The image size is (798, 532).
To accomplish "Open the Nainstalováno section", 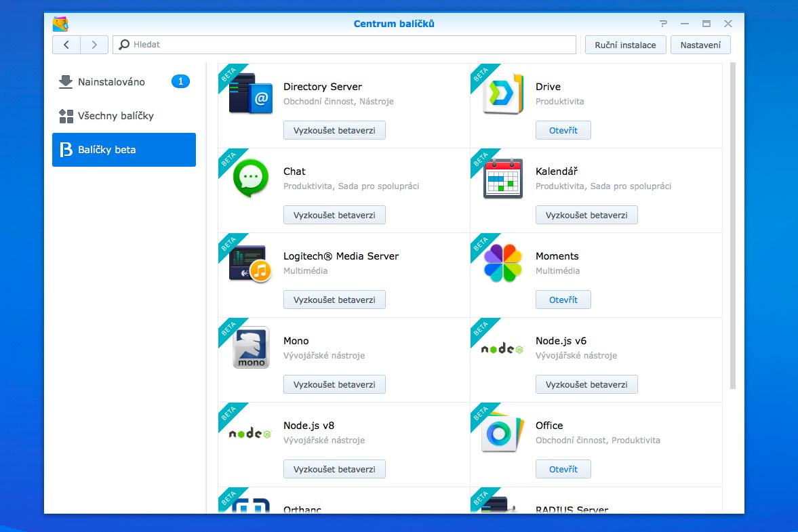I will coord(111,82).
